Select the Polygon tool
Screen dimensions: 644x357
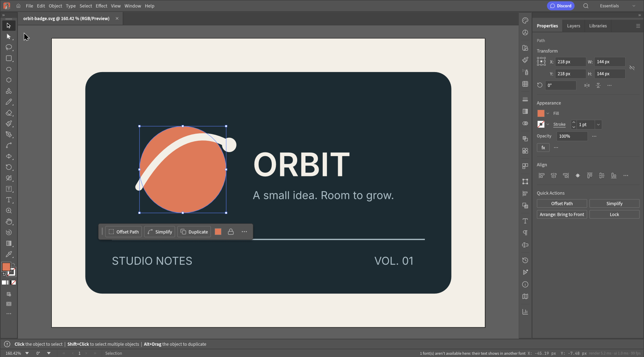pos(9,80)
